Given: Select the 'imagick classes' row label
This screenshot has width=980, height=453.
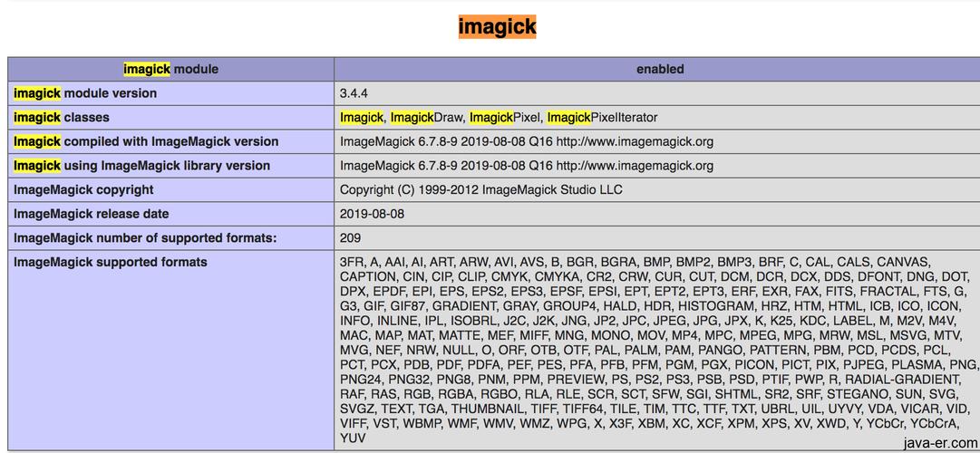Looking at the screenshot, I should tap(62, 118).
